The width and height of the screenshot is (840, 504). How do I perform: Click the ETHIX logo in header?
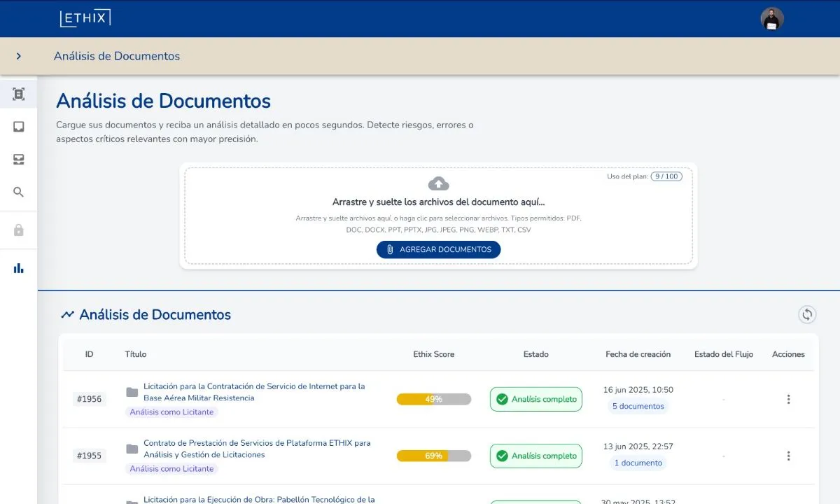click(85, 18)
